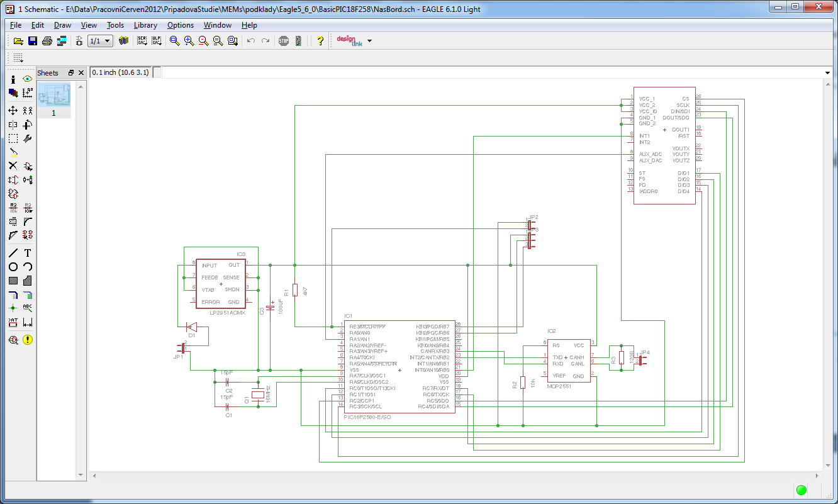
Task: Select the Miter tool
Action: coord(28,221)
